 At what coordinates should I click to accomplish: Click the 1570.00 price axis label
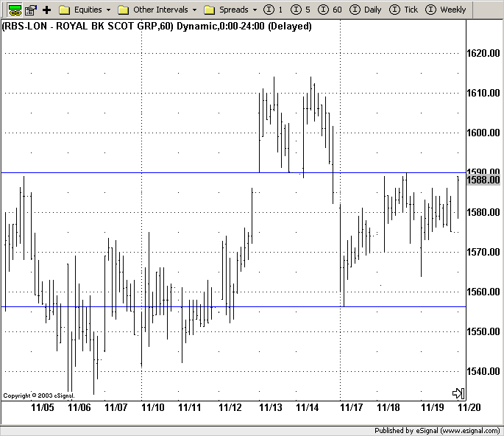coord(483,252)
